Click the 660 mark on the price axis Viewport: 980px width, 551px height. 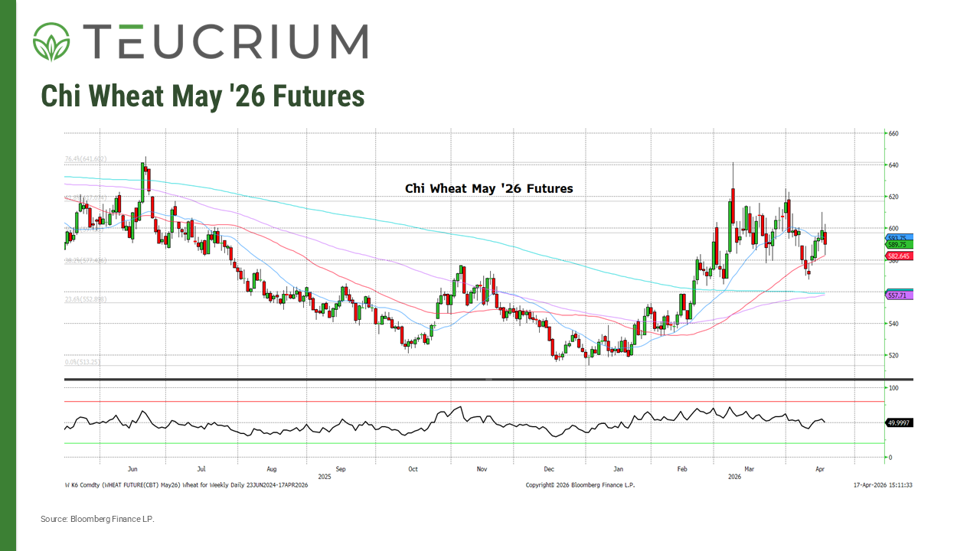[892, 133]
